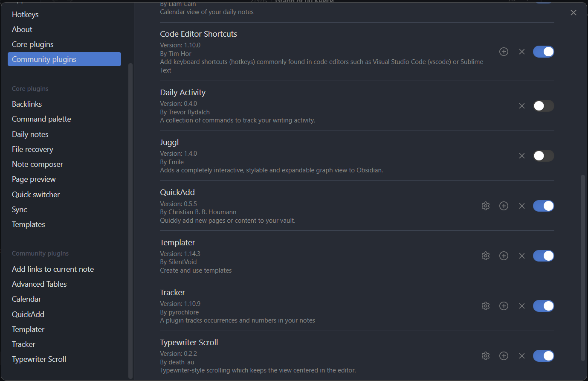
Task: Click the Code Editor Shortcuts plugin title
Action: [199, 34]
